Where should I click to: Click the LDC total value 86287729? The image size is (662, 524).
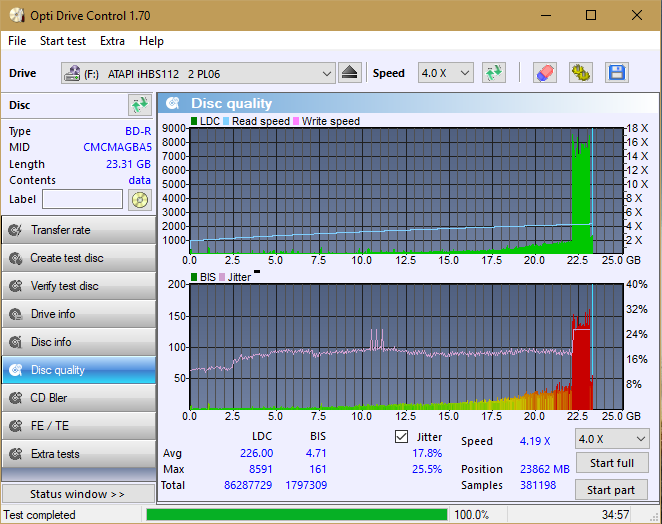click(248, 485)
